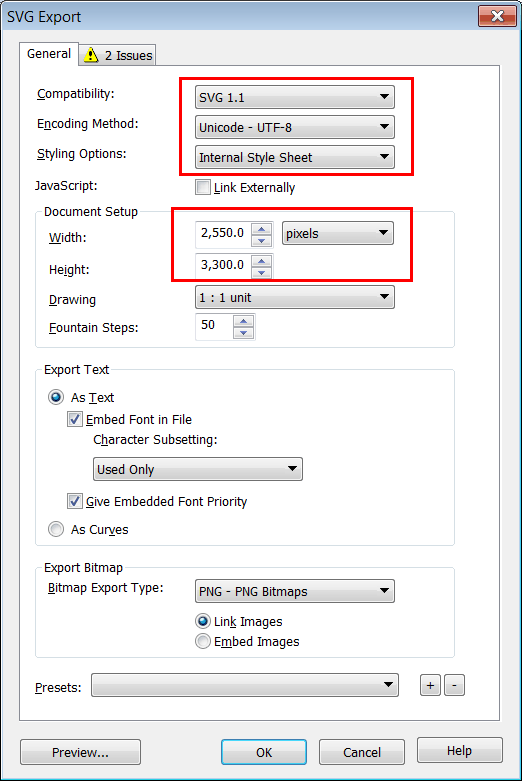Click the Height value field

point(223,265)
